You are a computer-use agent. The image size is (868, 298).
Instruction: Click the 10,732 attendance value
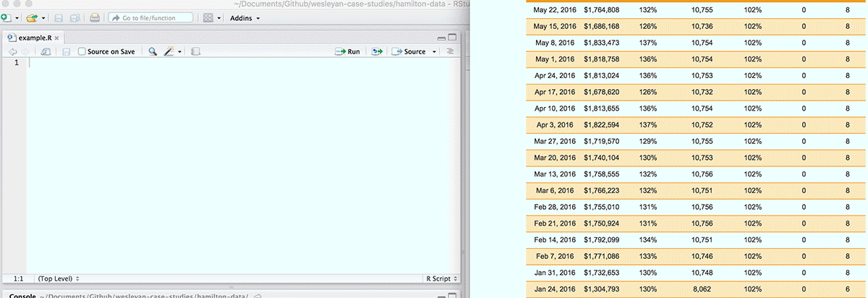[702, 92]
